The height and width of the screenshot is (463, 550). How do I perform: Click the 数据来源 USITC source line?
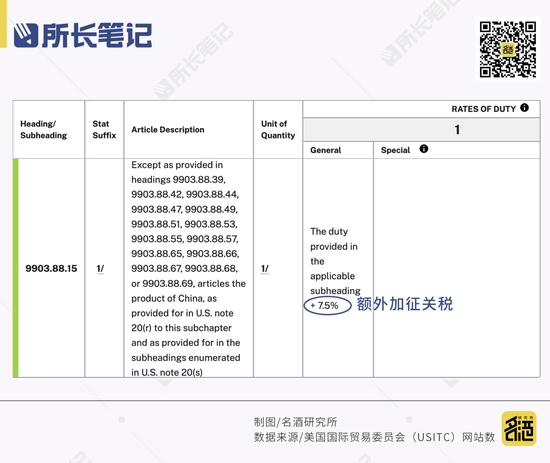(x=374, y=437)
